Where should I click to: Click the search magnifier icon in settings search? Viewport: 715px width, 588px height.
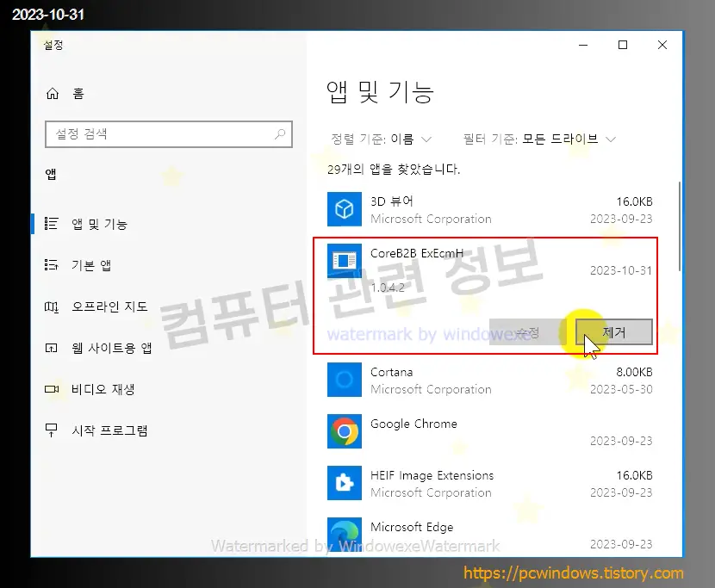pos(279,134)
